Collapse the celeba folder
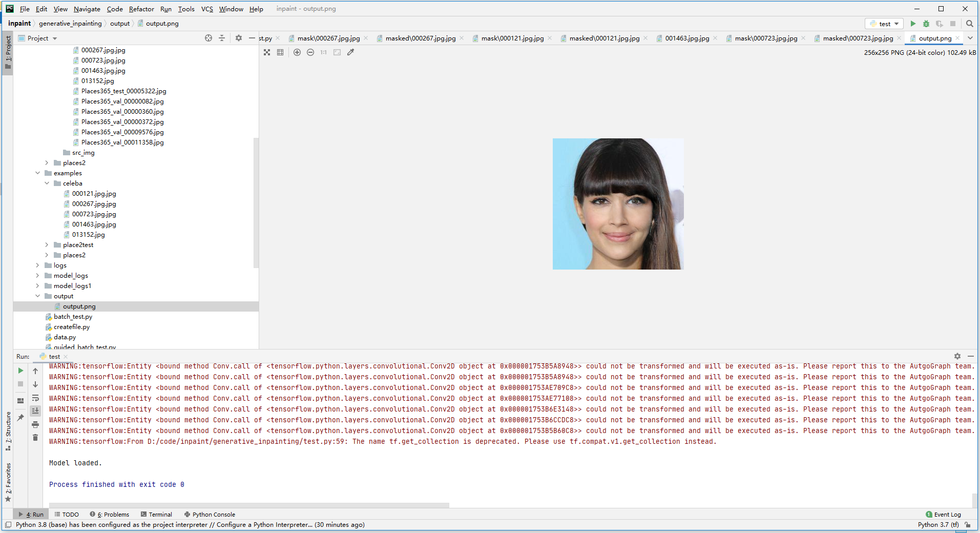Viewport: 980px width, 533px height. point(47,183)
